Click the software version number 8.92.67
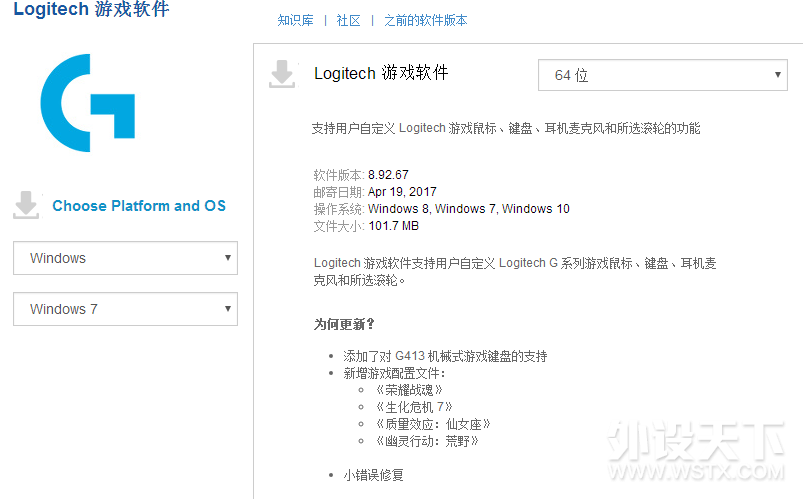This screenshot has height=499, width=803. point(388,175)
